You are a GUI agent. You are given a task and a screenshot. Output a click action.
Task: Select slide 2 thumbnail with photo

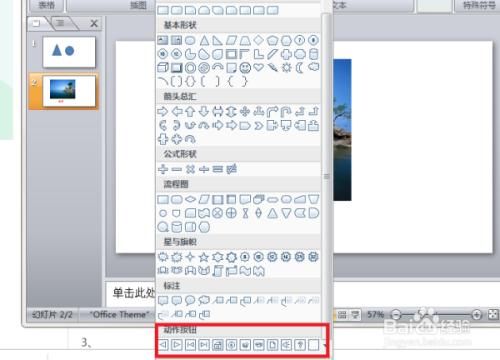[x=69, y=91]
